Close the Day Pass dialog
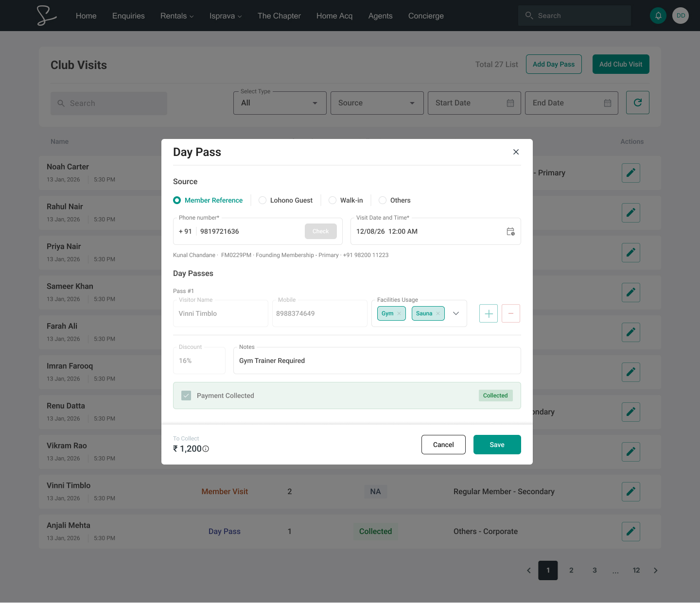Image resolution: width=700 pixels, height=603 pixels. [x=516, y=152]
